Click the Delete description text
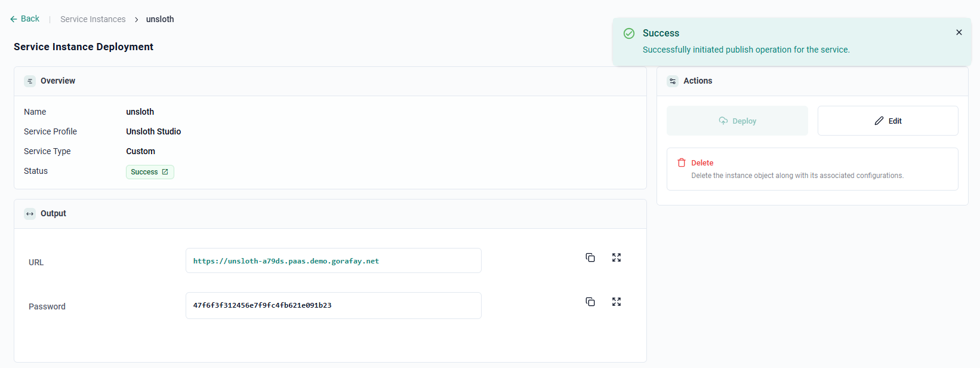The image size is (980, 368). pyautogui.click(x=797, y=176)
